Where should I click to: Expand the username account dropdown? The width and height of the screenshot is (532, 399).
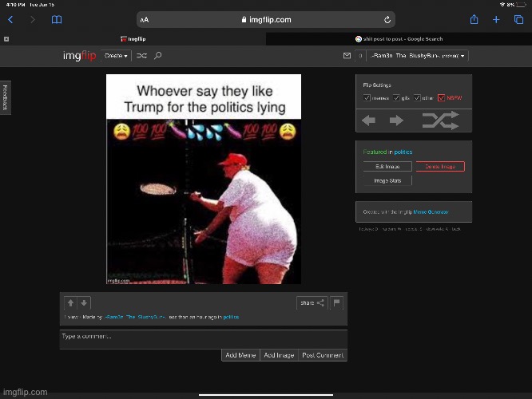[x=417, y=56]
